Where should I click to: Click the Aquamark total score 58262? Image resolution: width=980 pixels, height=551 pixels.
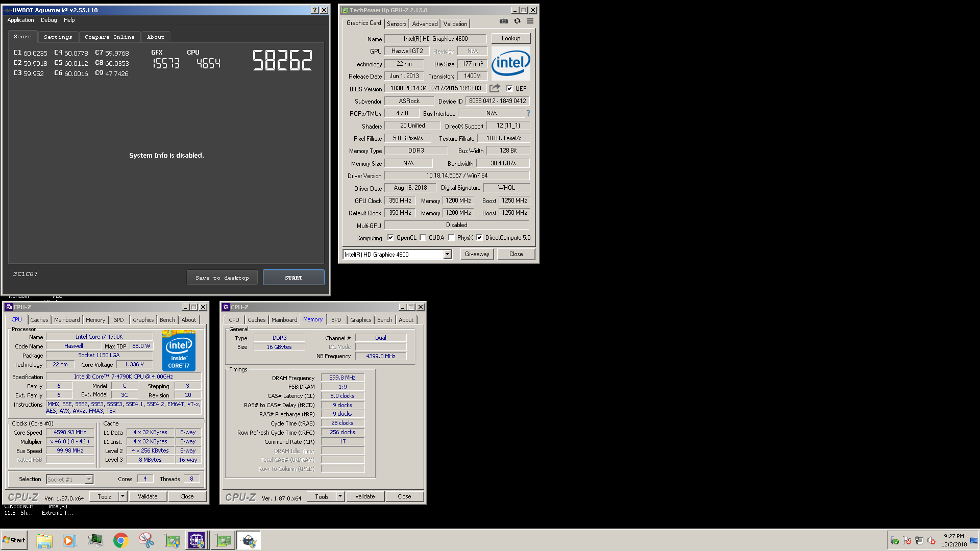pos(282,60)
